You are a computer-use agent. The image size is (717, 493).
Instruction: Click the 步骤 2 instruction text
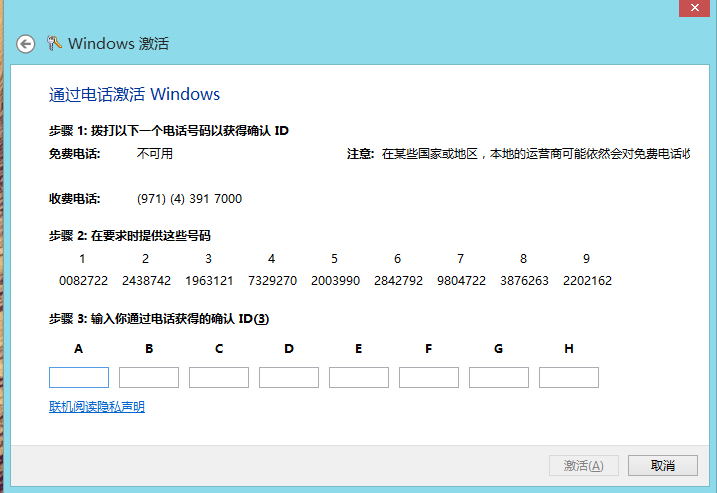click(x=129, y=236)
